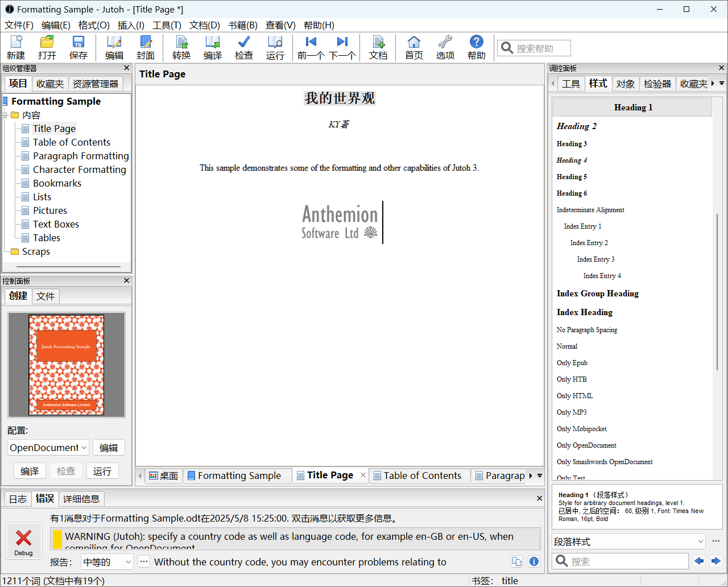Click the 文档 (Add document) toolbar icon
The width and height of the screenshot is (728, 587).
(x=378, y=47)
